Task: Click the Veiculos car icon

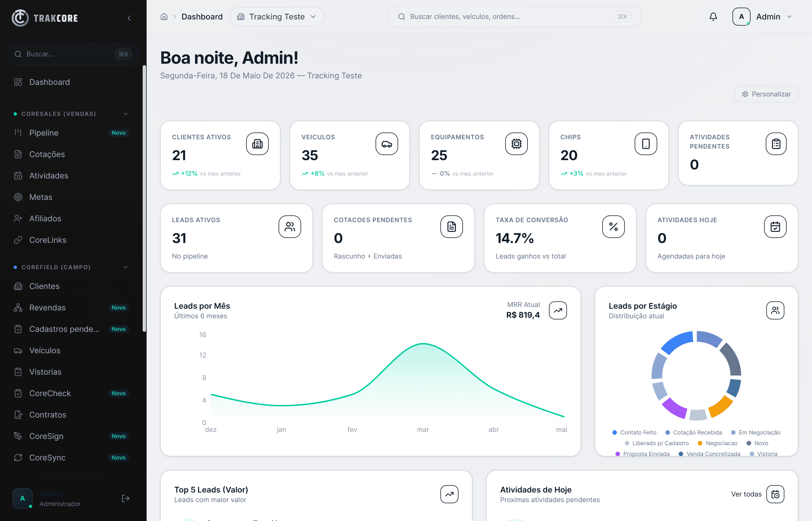Action: point(387,144)
